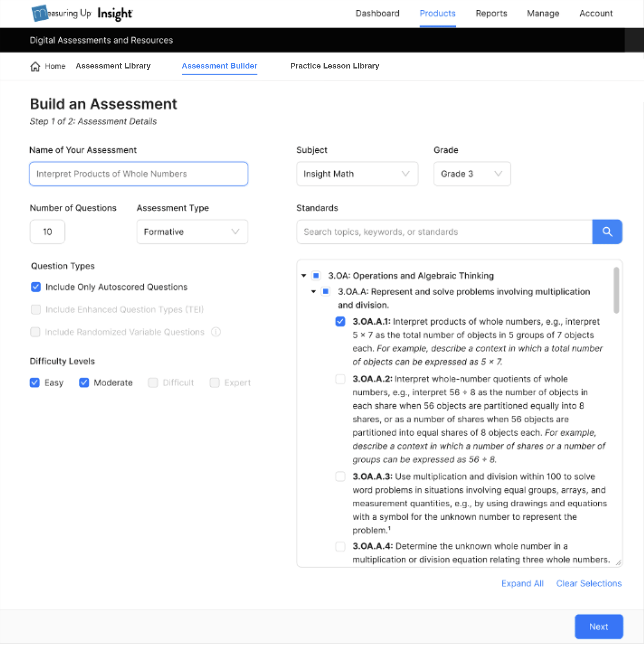The width and height of the screenshot is (644, 645).
Task: Click the standards panel resize handle
Action: coord(618,563)
